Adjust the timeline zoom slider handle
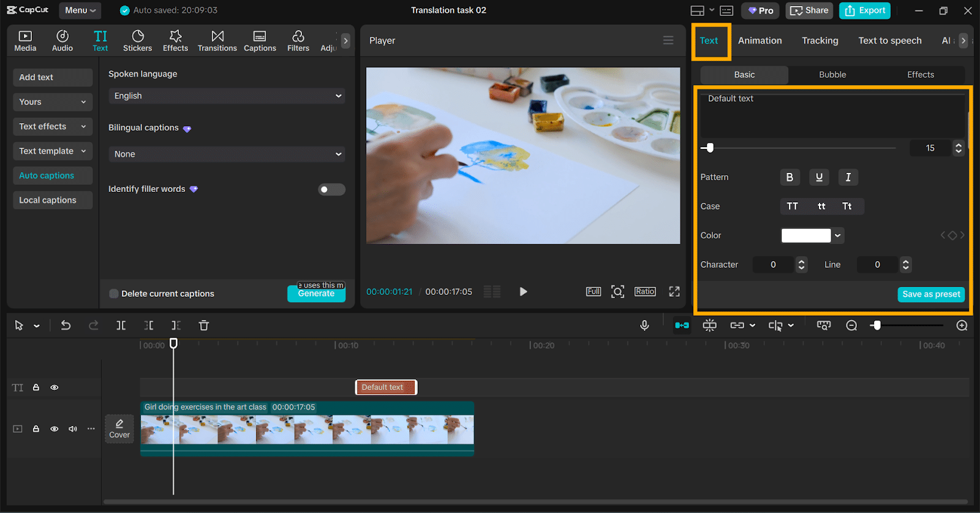Image resolution: width=980 pixels, height=513 pixels. click(x=877, y=325)
